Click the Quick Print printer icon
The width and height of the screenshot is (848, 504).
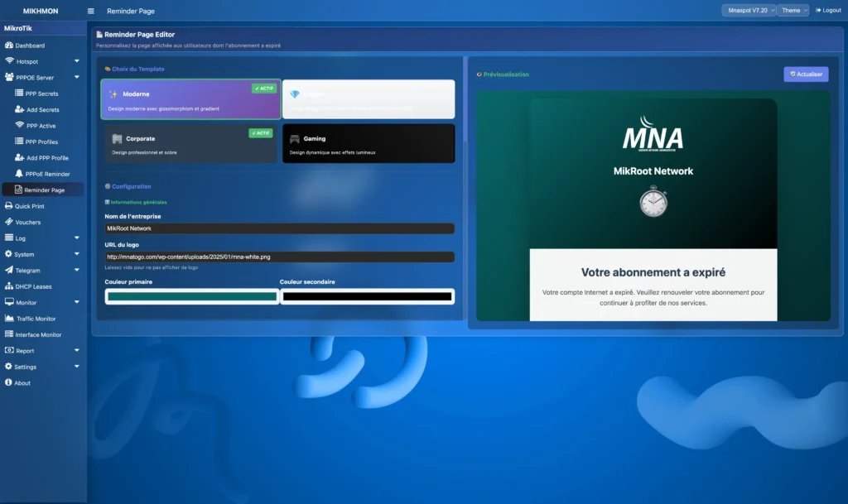pyautogui.click(x=9, y=206)
